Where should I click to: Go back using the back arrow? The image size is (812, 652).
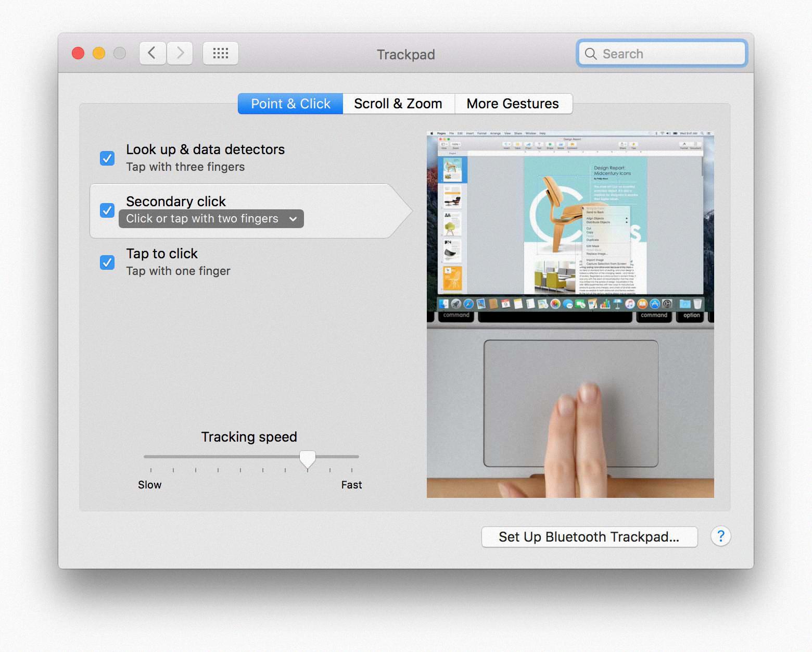(151, 53)
